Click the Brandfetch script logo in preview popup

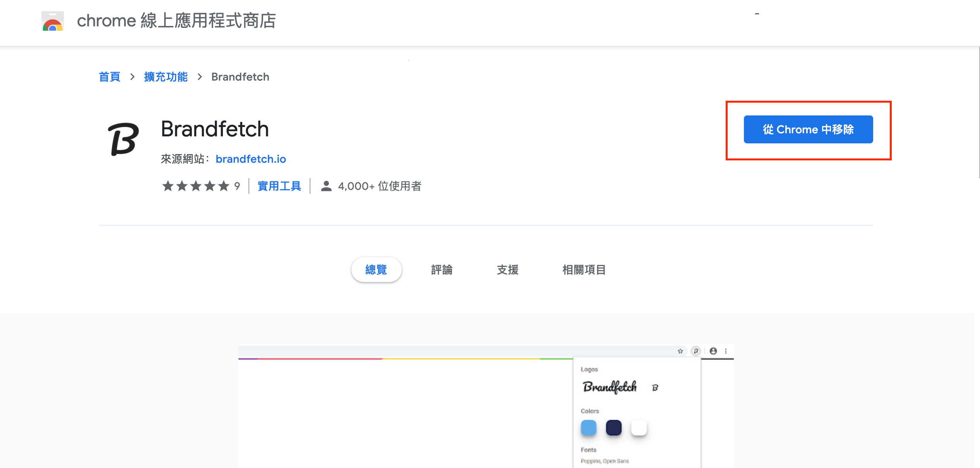[x=610, y=387]
